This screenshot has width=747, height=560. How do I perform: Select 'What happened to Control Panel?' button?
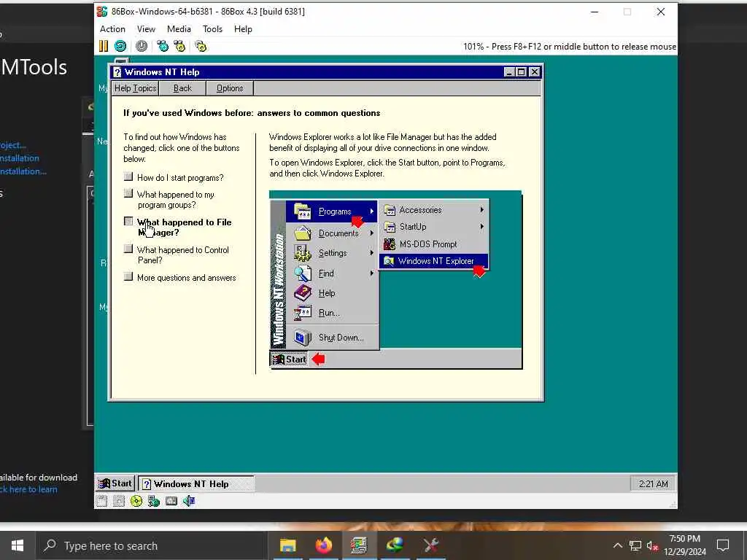(x=128, y=249)
